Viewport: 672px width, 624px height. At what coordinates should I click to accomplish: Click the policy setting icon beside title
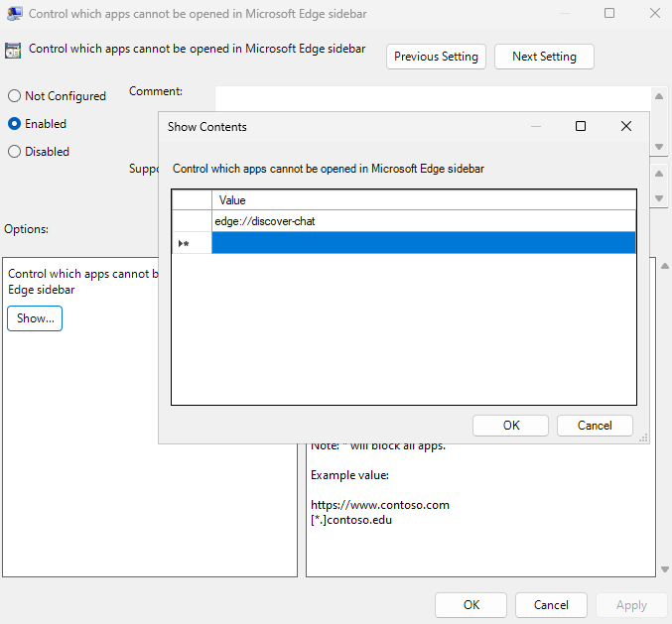click(x=13, y=51)
